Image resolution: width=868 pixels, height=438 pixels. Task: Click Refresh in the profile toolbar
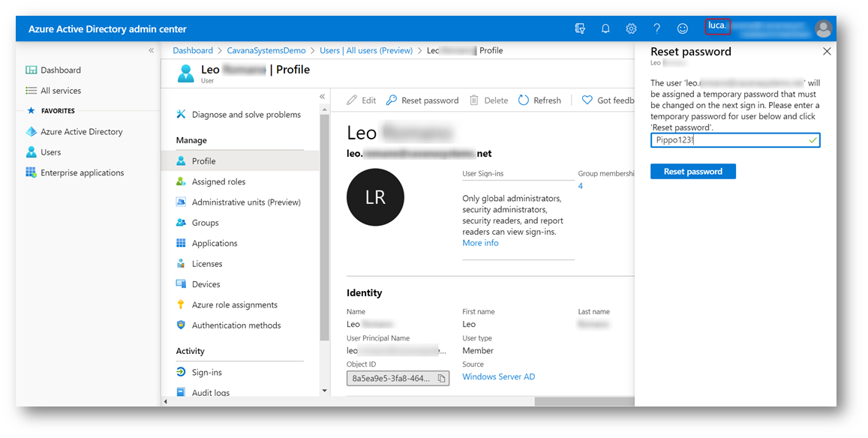pos(539,100)
